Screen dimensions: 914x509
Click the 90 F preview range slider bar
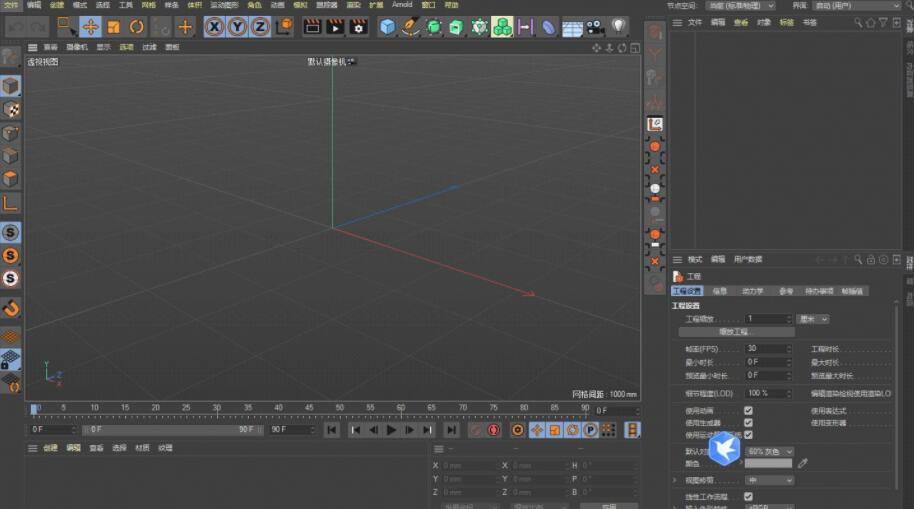pyautogui.click(x=173, y=430)
